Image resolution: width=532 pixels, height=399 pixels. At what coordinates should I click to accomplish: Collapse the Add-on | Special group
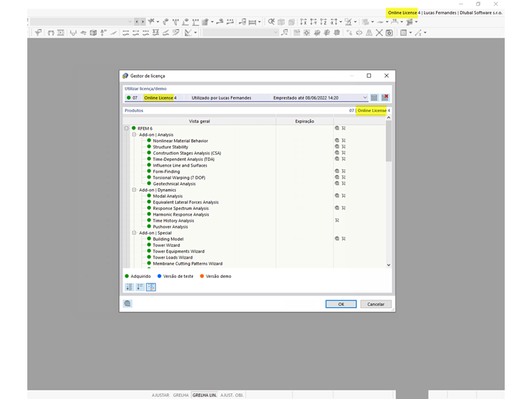click(x=134, y=232)
